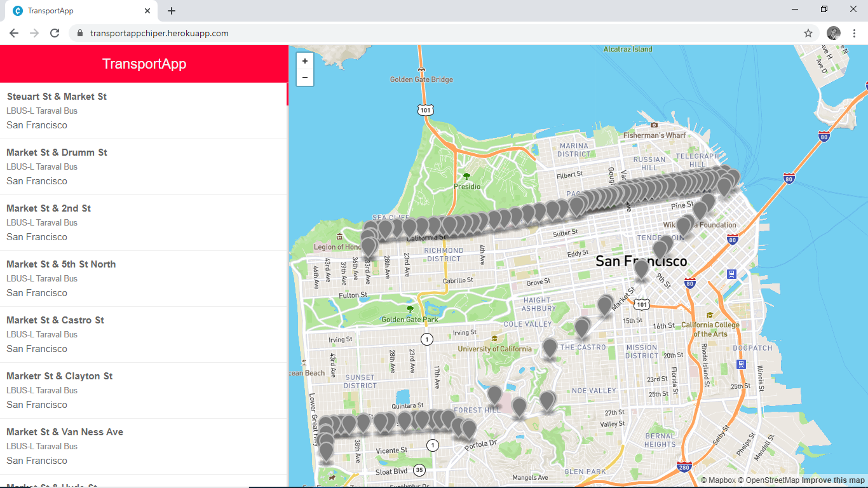Go forward in browser history
This screenshot has width=868, height=488.
(x=34, y=33)
